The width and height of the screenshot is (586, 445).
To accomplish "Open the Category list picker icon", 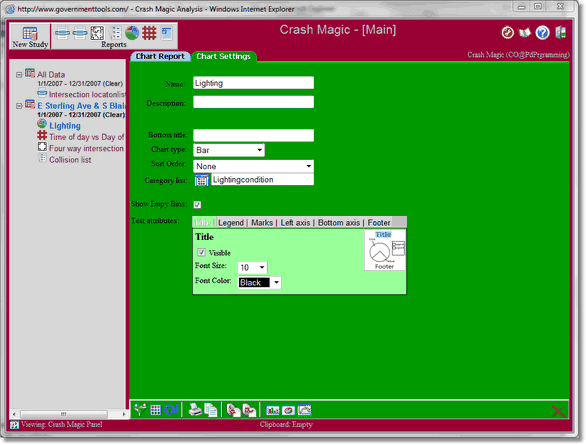I will click(x=201, y=180).
